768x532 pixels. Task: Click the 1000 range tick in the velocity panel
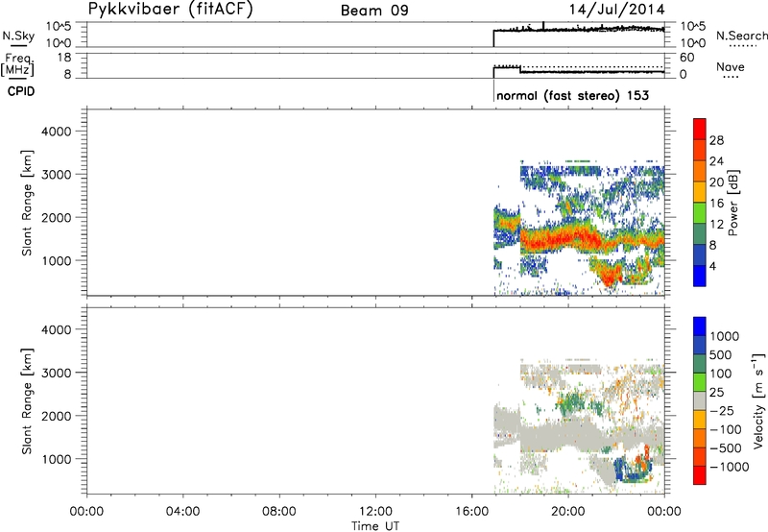[57, 459]
